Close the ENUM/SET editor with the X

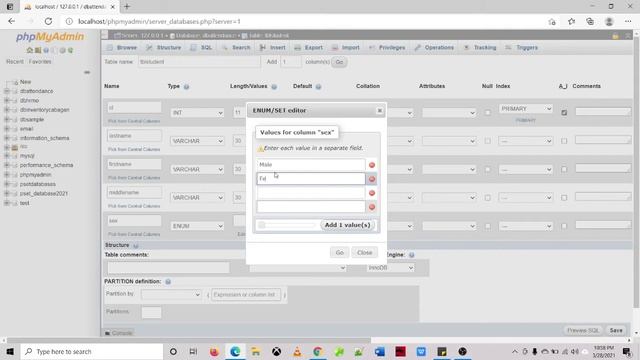pyautogui.click(x=380, y=110)
